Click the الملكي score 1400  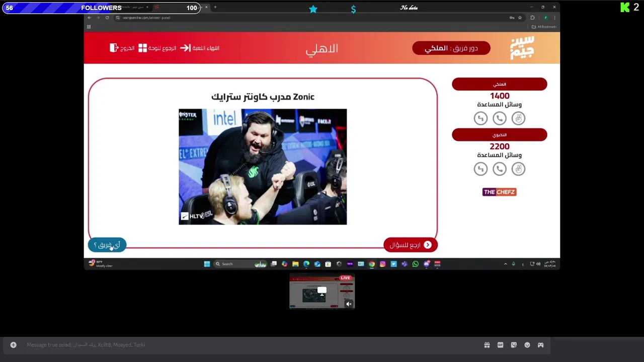[500, 96]
